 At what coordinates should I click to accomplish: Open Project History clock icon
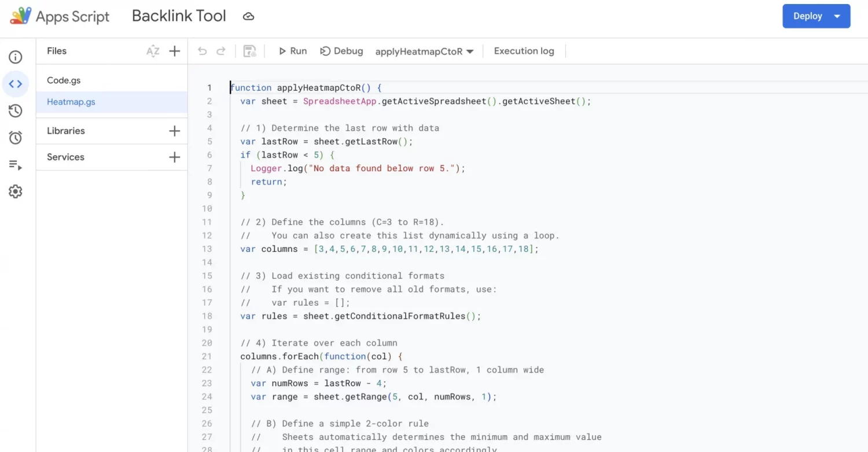pyautogui.click(x=16, y=111)
